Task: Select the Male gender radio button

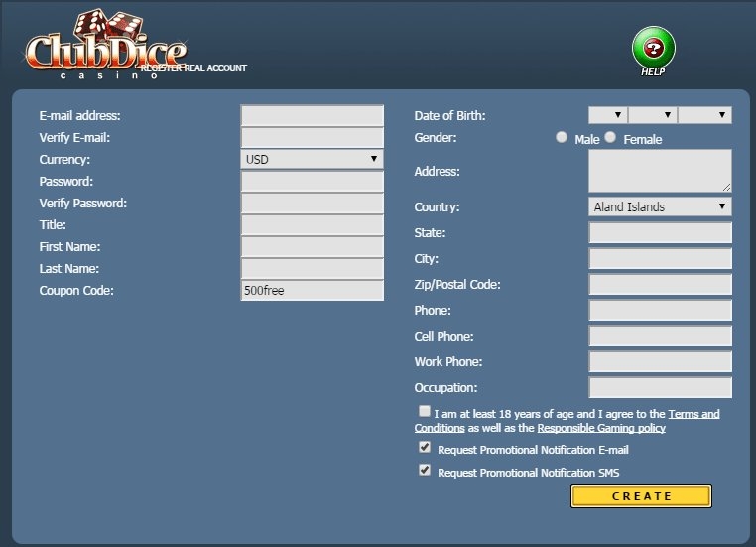Action: pyautogui.click(x=563, y=138)
